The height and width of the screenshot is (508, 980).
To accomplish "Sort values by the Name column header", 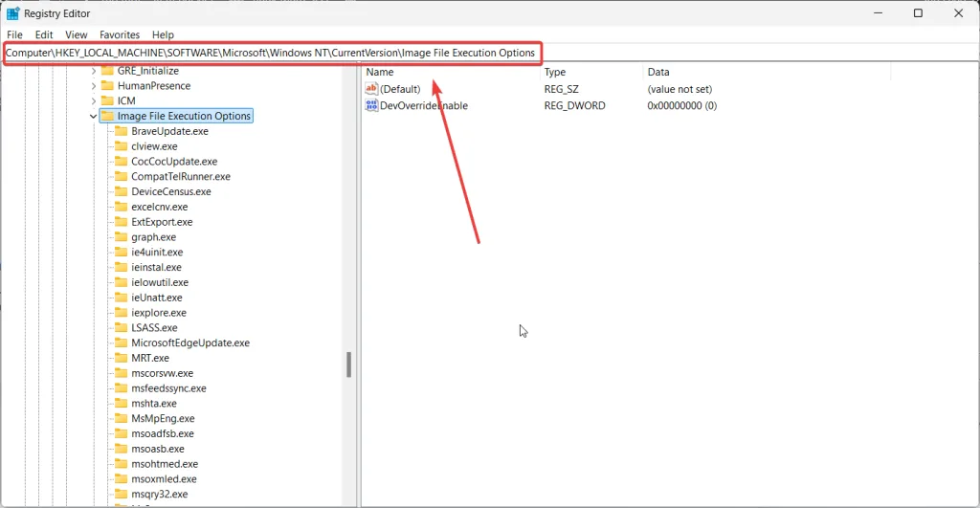I will 452,72.
